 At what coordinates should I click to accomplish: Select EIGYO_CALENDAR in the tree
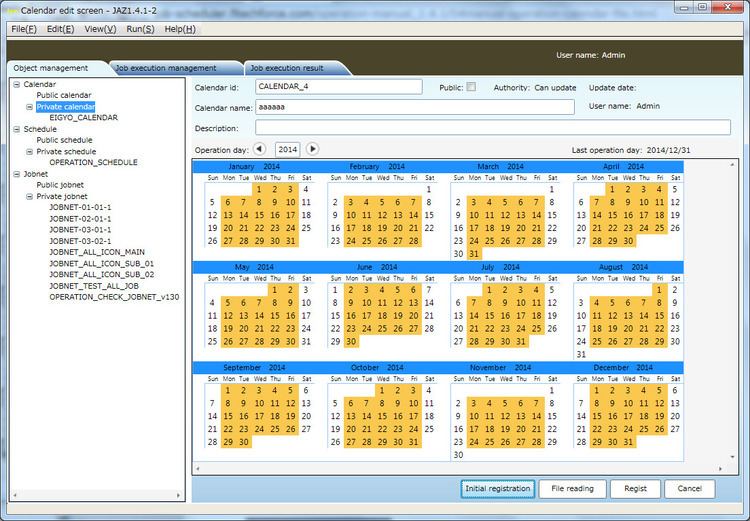(83, 118)
